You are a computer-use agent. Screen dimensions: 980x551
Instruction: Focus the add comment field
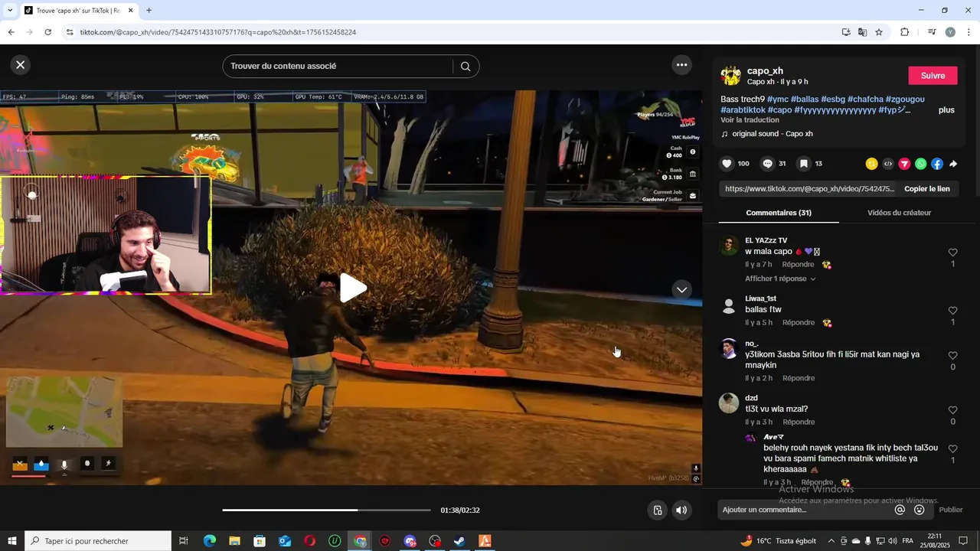804,510
